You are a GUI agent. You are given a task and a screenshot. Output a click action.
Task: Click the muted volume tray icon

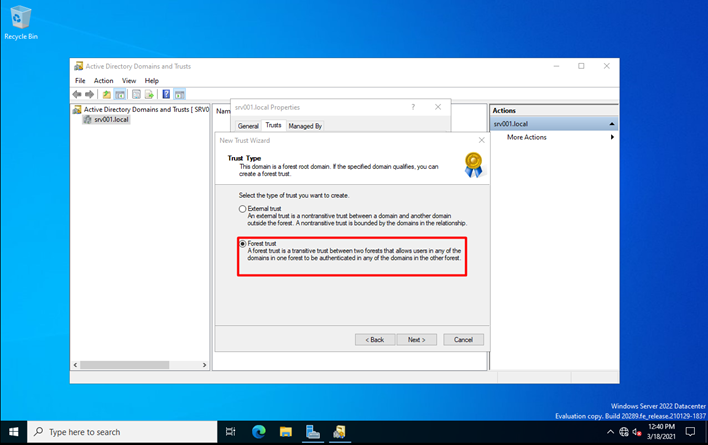pyautogui.click(x=637, y=432)
